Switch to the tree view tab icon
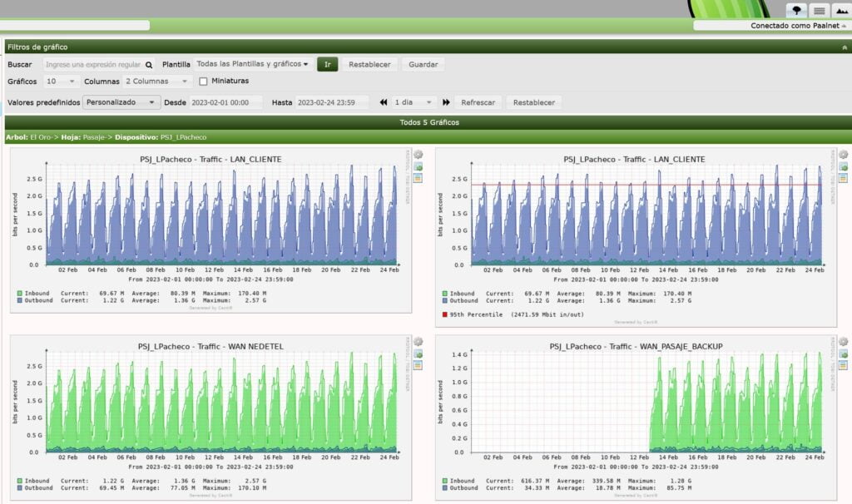The height and width of the screenshot is (504, 852). point(797,10)
